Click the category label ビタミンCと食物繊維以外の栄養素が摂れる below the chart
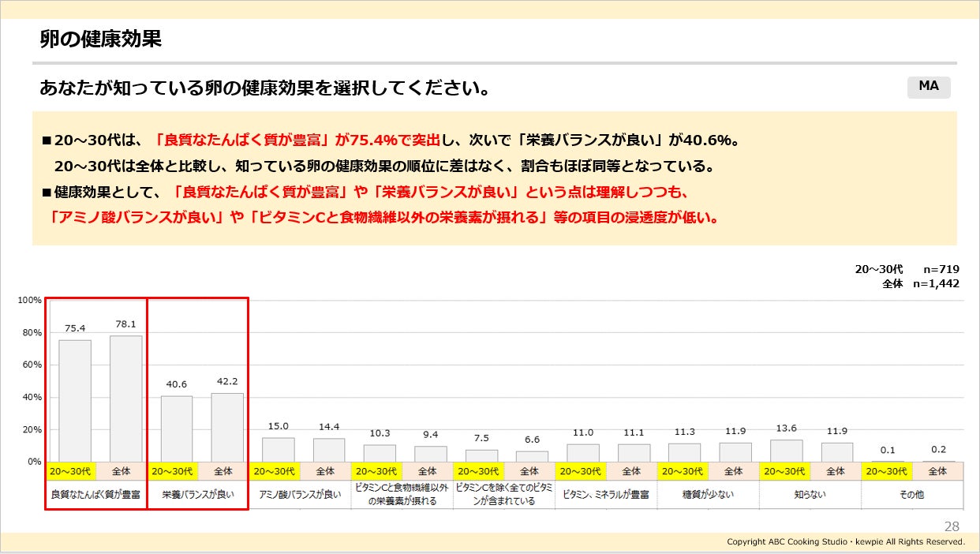 (x=402, y=495)
